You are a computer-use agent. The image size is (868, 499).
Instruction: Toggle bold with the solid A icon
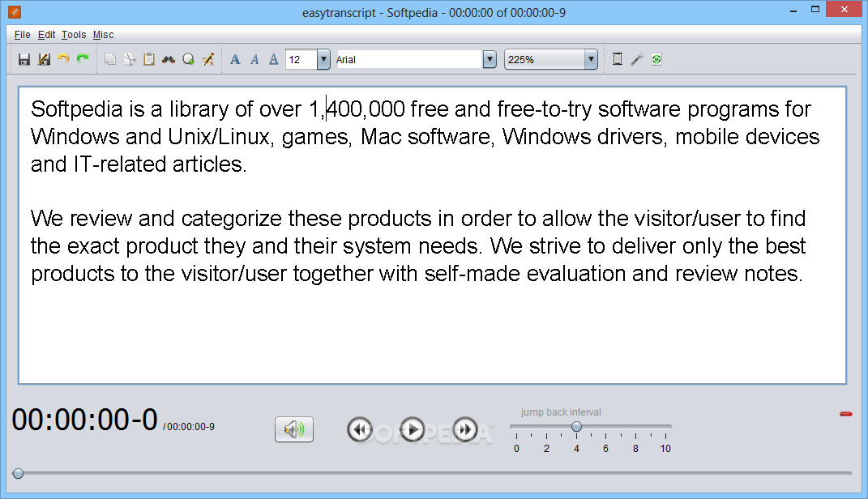click(235, 59)
